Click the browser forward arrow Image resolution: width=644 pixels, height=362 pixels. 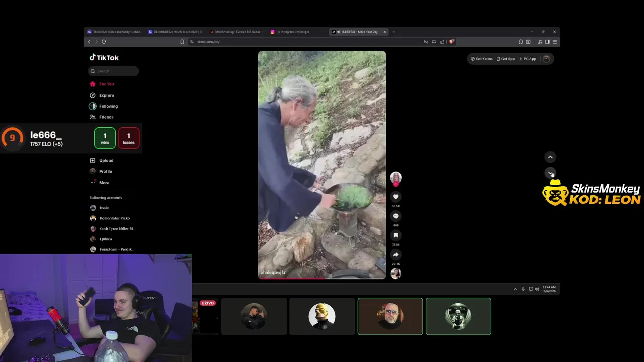(x=96, y=42)
